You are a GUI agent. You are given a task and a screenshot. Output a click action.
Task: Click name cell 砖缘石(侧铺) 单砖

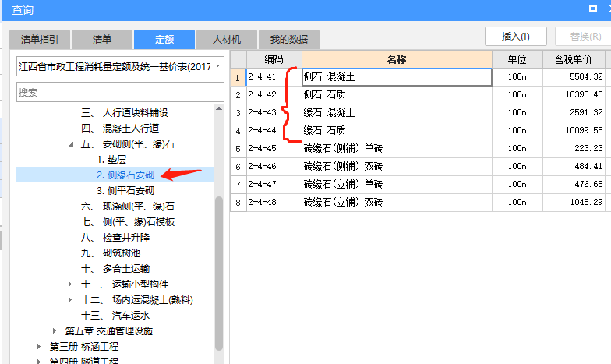tap(397, 148)
